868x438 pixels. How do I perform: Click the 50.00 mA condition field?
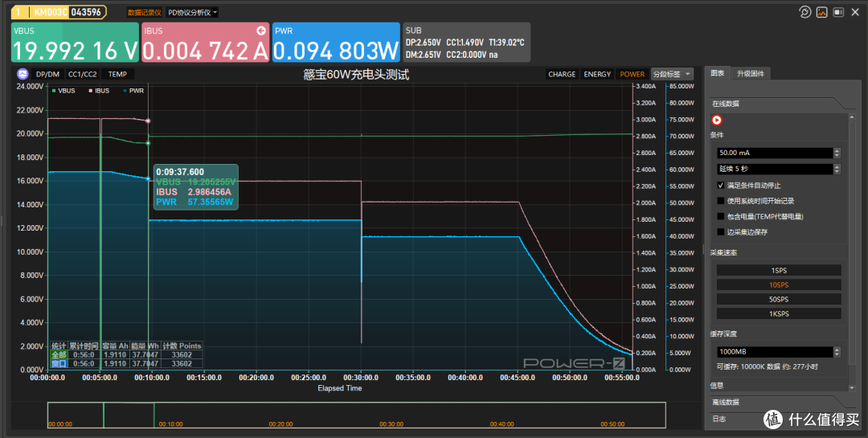click(775, 153)
